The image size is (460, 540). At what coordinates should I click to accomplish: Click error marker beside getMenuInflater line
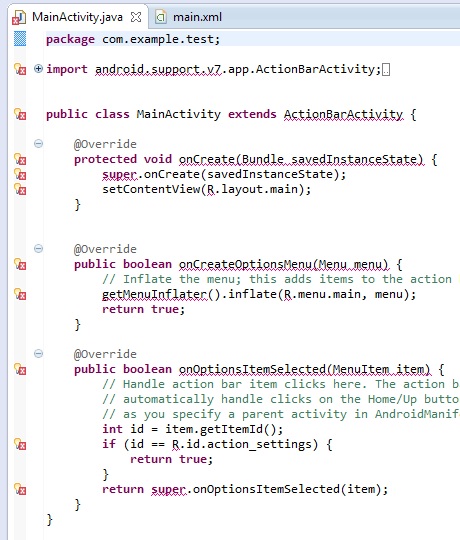click(20, 294)
